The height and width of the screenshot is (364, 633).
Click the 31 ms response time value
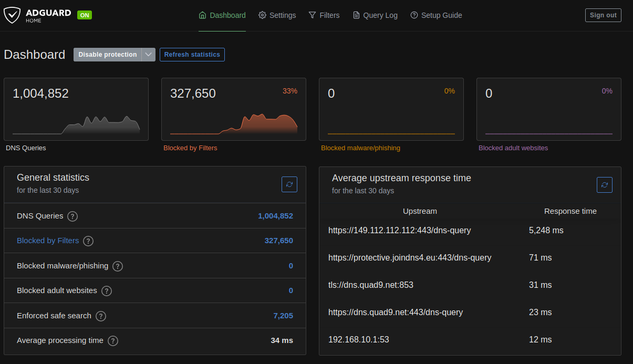point(541,285)
